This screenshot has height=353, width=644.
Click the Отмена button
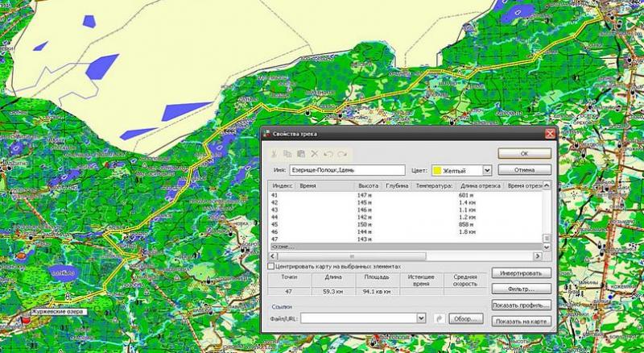pos(525,170)
